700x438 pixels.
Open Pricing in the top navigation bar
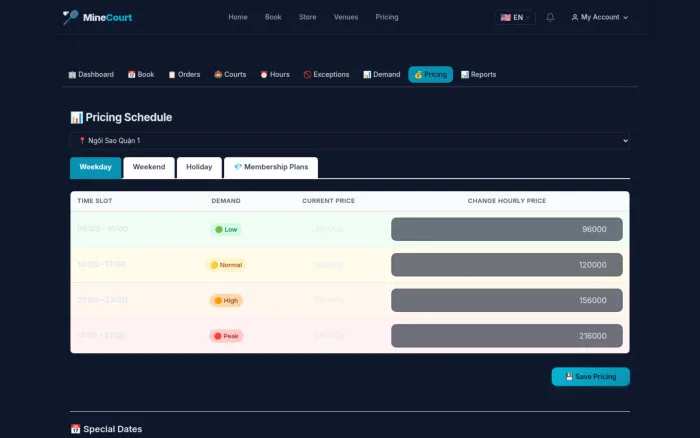[387, 17]
